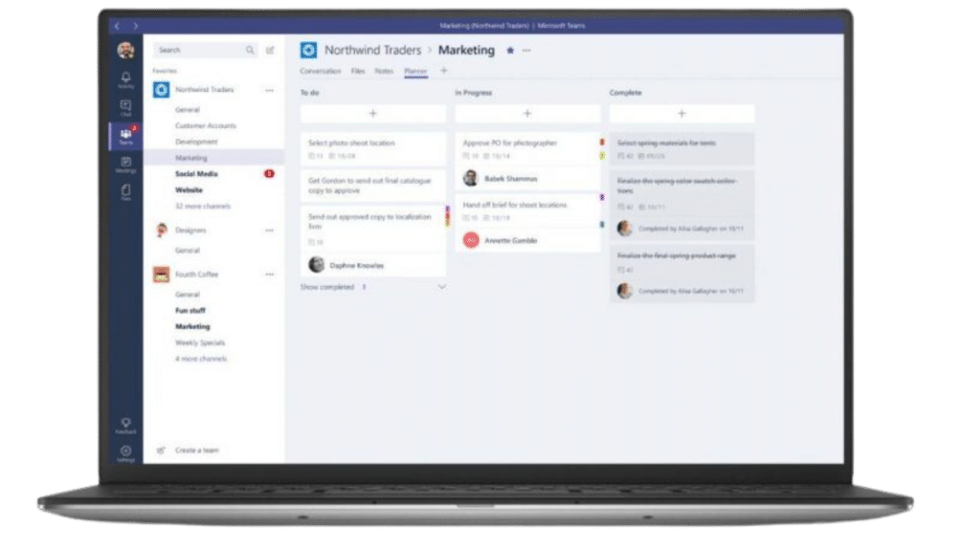Click into the Search field
This screenshot has width=980, height=551.
click(199, 50)
